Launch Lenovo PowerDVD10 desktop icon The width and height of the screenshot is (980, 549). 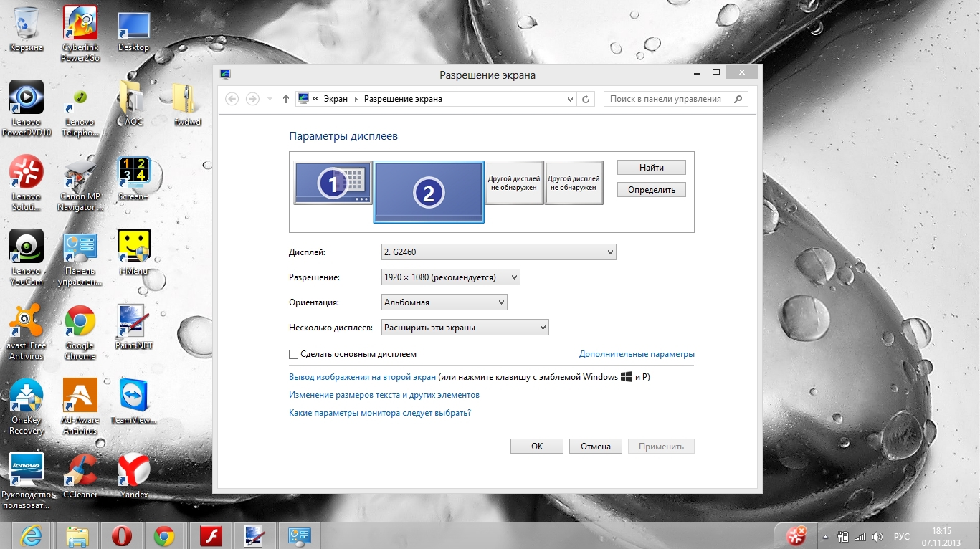pyautogui.click(x=27, y=108)
